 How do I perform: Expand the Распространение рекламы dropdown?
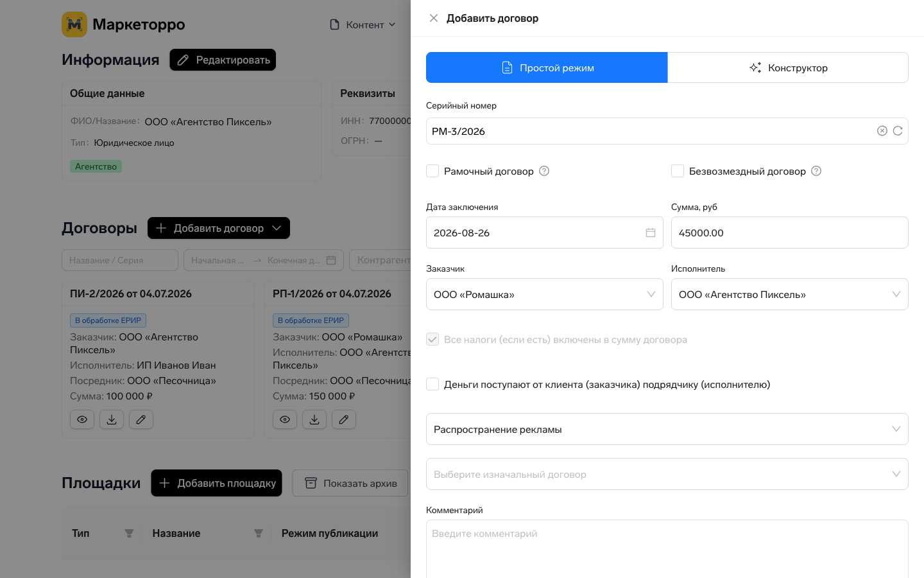coord(667,429)
